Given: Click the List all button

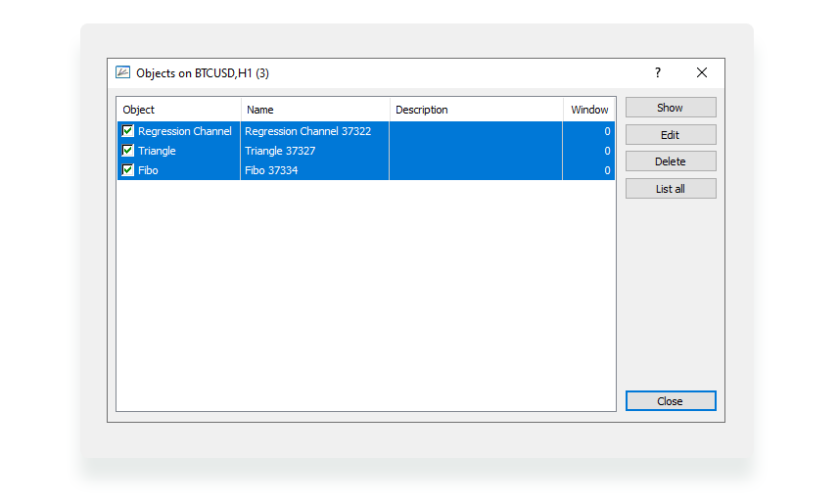Looking at the screenshot, I should point(671,189).
